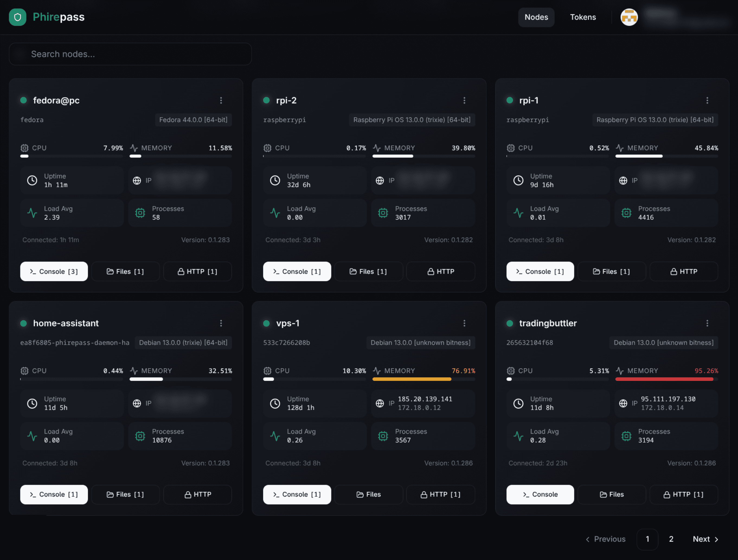Open the vps-1 node options menu
738x560 pixels.
[464, 323]
